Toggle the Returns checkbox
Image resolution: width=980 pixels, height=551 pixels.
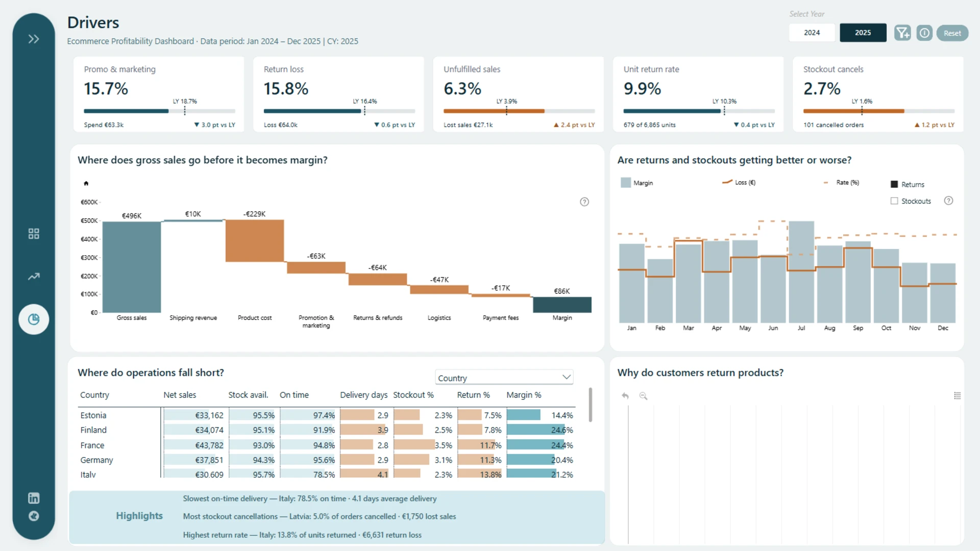tap(894, 185)
